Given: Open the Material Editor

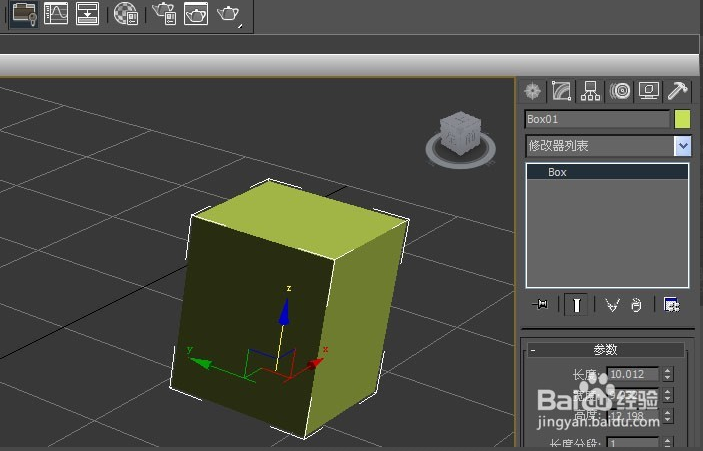Looking at the screenshot, I should pyautogui.click(x=126, y=13).
